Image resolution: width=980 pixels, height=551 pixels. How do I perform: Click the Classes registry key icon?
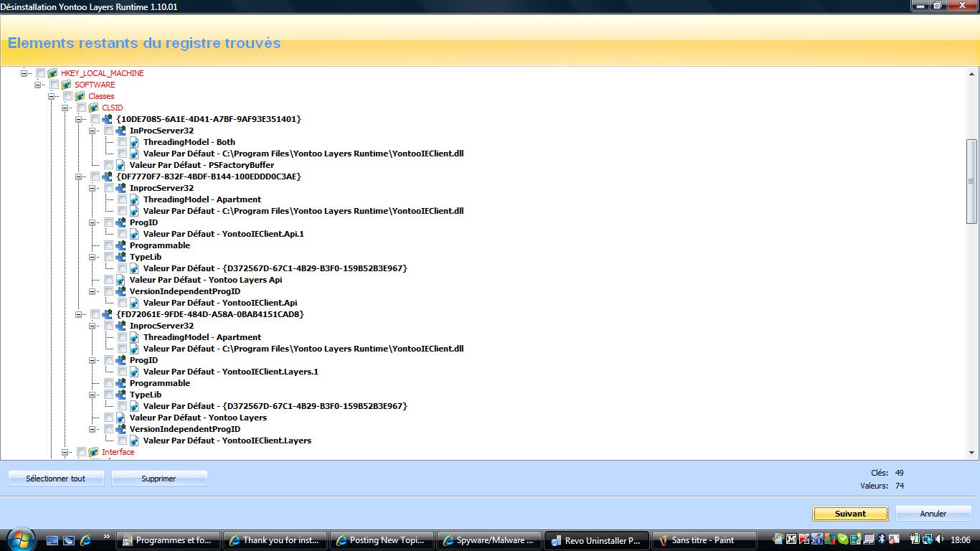[x=80, y=96]
